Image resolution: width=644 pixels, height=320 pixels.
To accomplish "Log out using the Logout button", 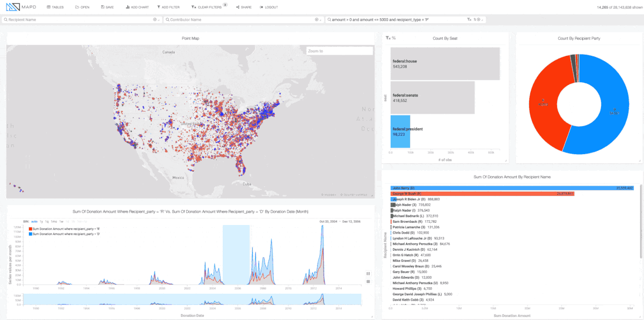I will coord(268,7).
